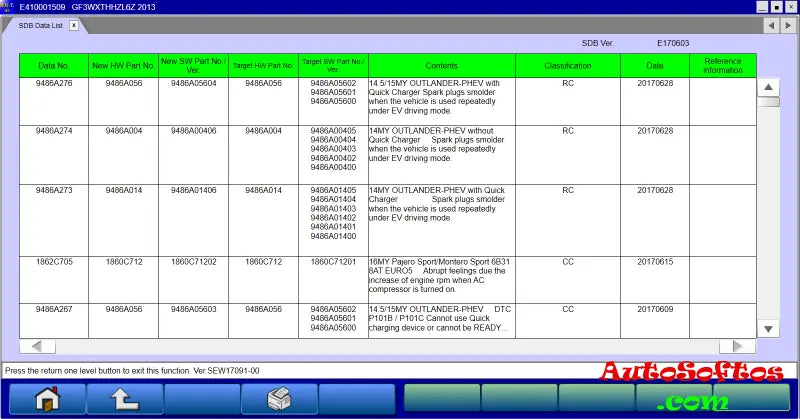This screenshot has width=800, height=419.
Task: Click new SW part 9486A05603
Action: coord(193,309)
